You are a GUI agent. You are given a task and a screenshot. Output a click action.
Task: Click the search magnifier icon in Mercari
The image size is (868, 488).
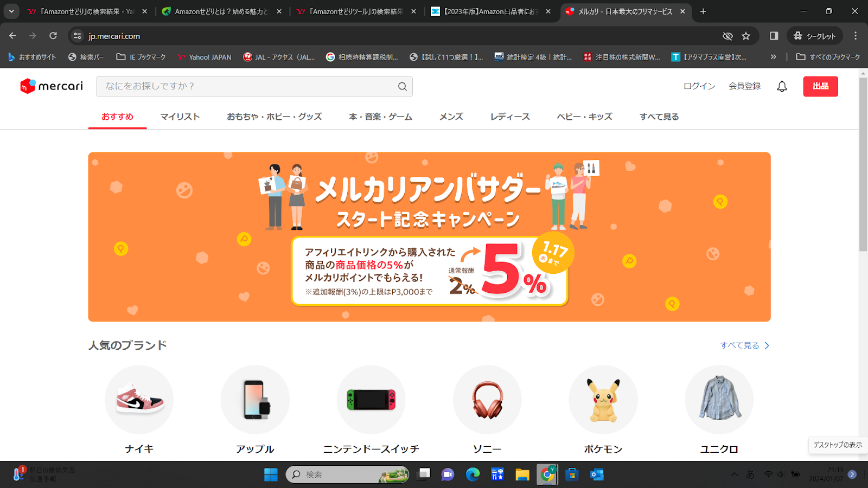(x=402, y=86)
